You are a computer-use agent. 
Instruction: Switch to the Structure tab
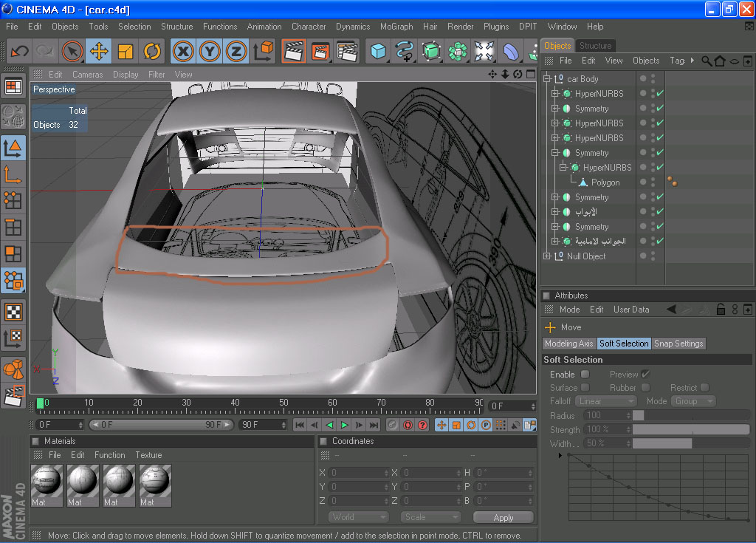595,46
